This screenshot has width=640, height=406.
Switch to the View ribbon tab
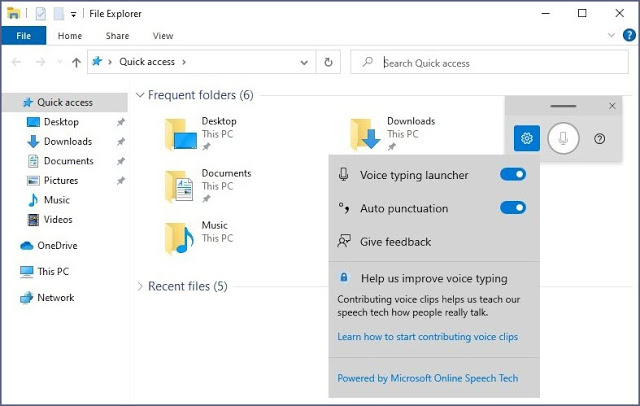click(x=162, y=36)
